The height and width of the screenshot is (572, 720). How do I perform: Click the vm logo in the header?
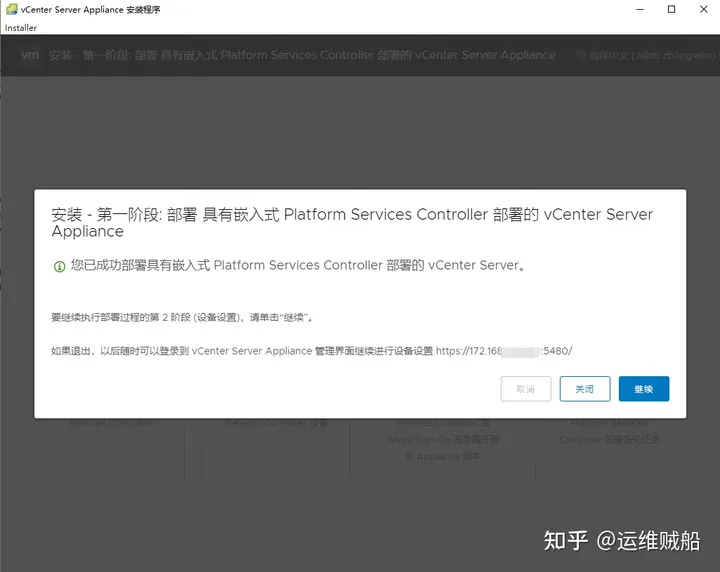(x=30, y=55)
